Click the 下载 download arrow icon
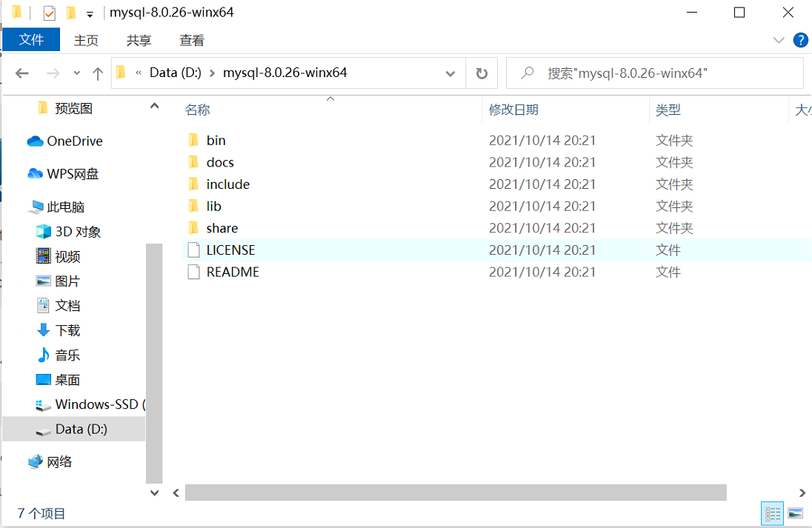This screenshot has height=528, width=812. coord(44,330)
